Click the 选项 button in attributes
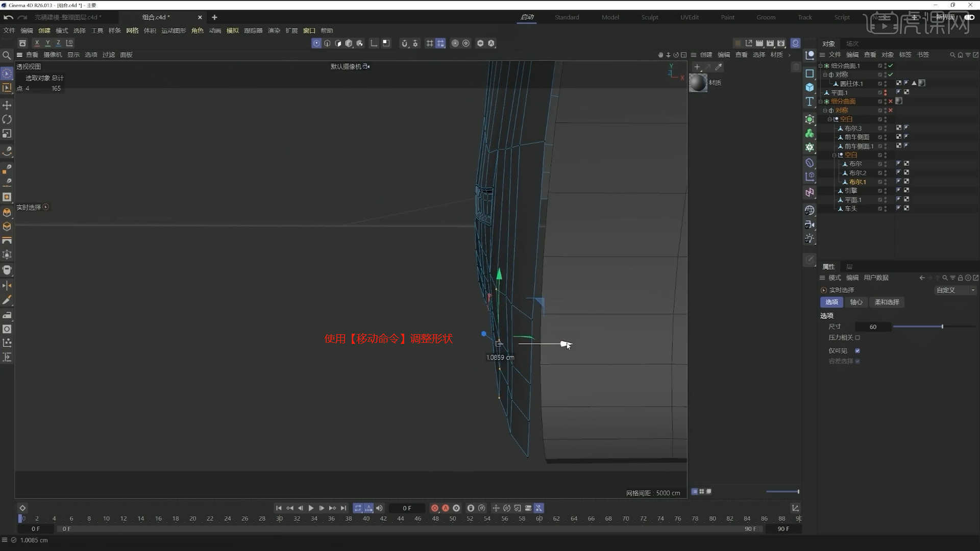The width and height of the screenshot is (980, 551). coord(831,303)
